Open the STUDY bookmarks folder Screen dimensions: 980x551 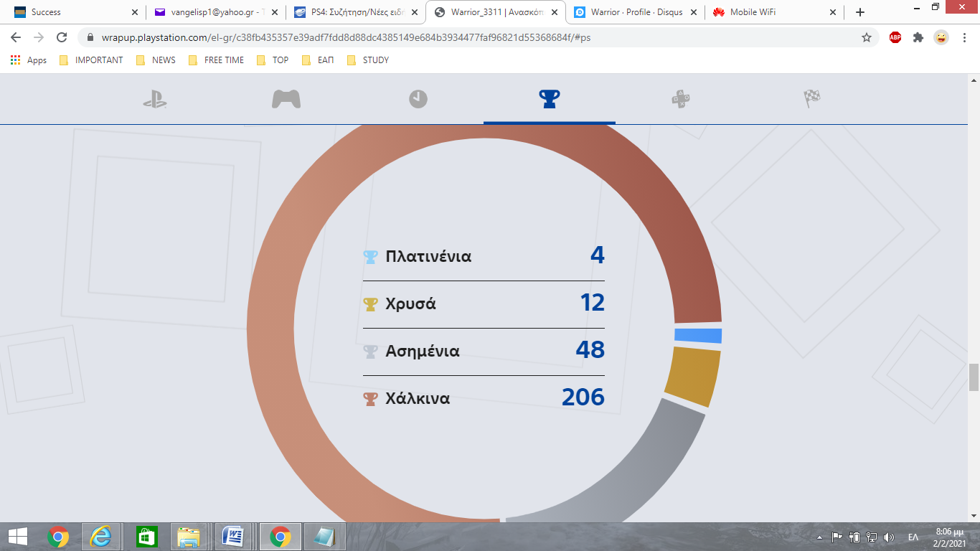[x=368, y=60]
